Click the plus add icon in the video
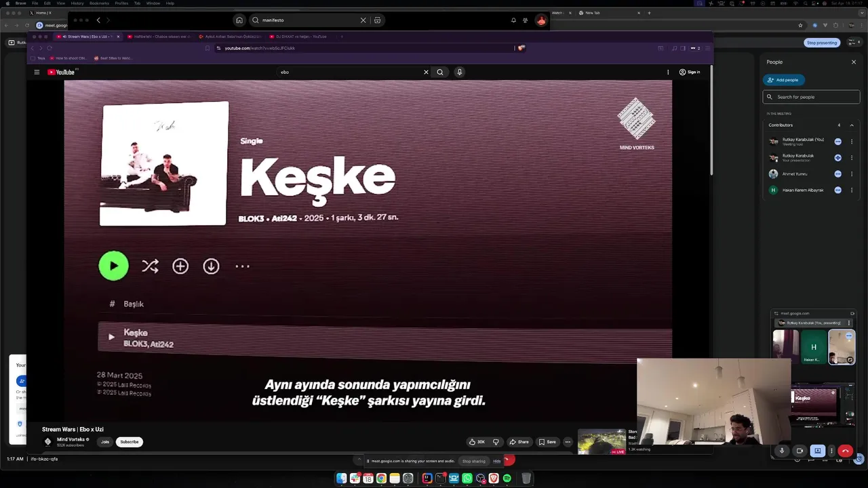Viewport: 868px width, 488px height. (180, 266)
